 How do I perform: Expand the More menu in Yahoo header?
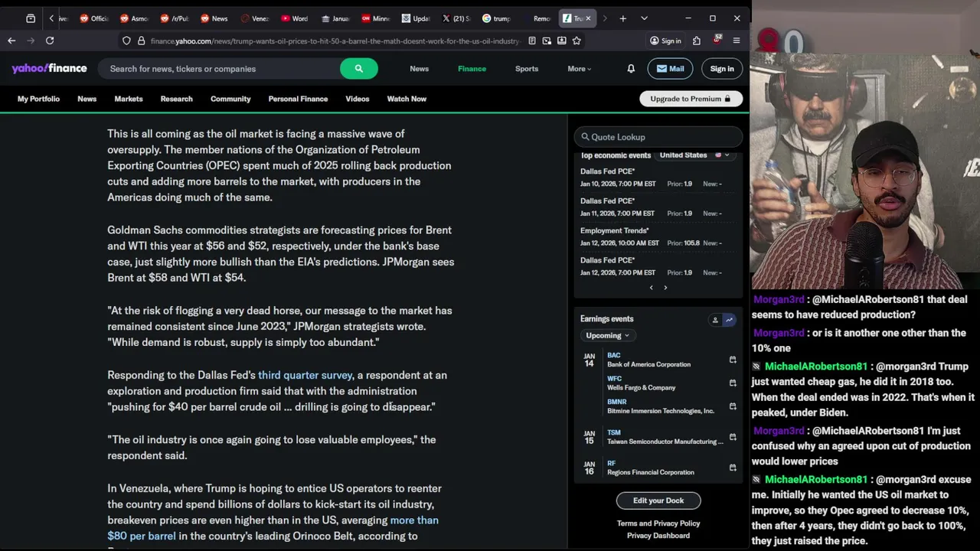coord(579,69)
